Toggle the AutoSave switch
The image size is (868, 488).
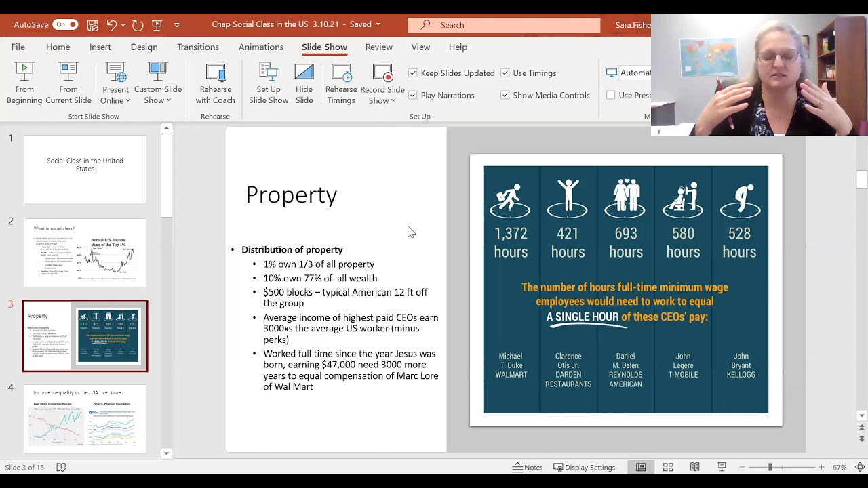click(x=65, y=24)
